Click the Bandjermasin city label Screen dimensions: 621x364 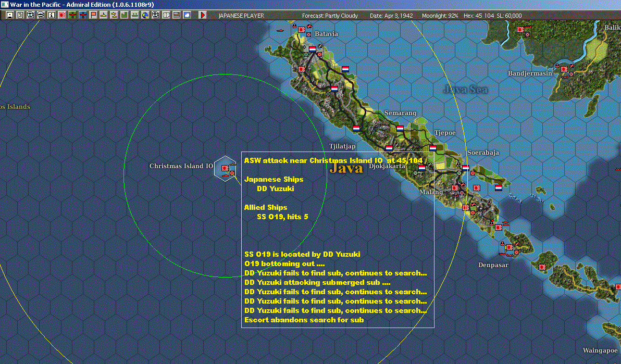(x=530, y=73)
